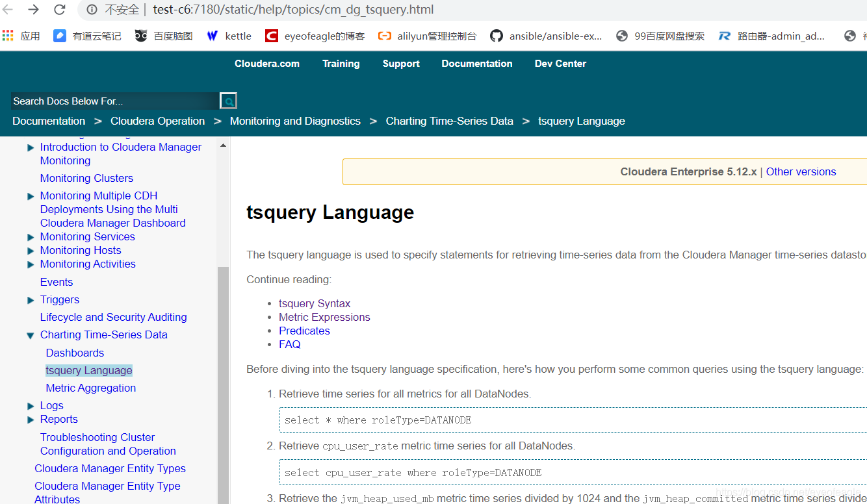The image size is (867, 504).
Task: Expand Monitoring Hosts tree arrow
Action: coord(31,251)
